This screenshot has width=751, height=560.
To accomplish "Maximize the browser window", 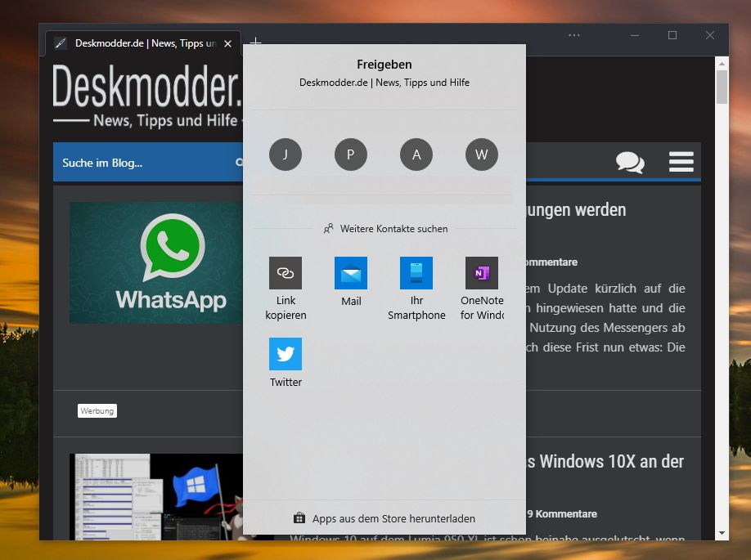I will (672, 35).
